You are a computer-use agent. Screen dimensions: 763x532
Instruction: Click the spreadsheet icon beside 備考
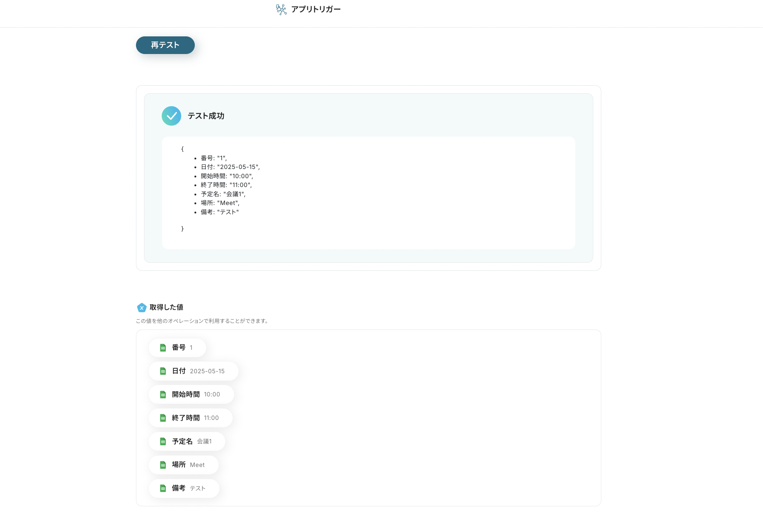(163, 488)
